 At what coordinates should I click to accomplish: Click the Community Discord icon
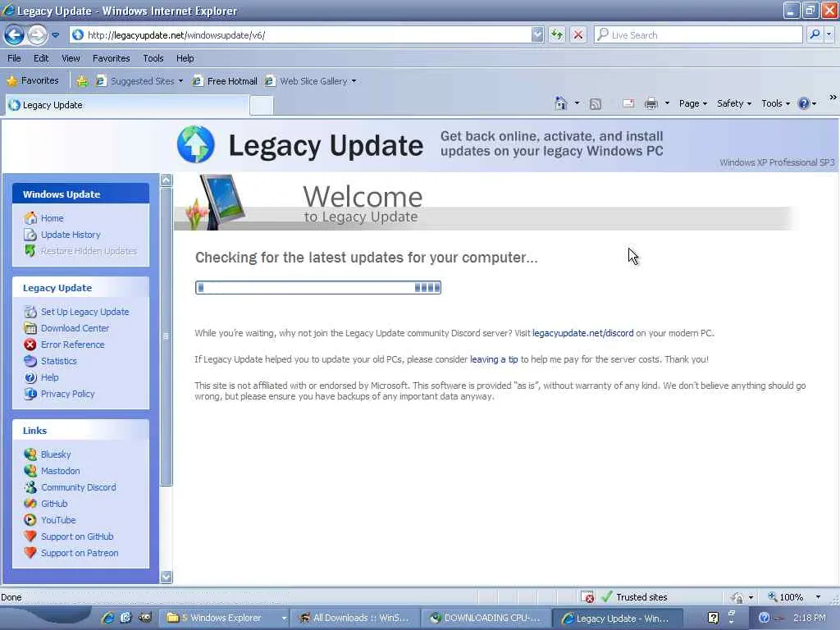(30, 487)
